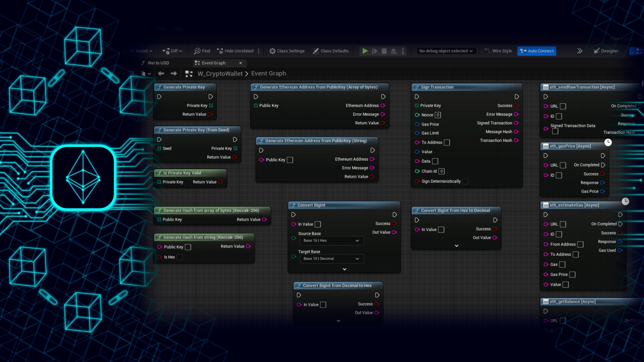Viewport: 644px width, 362px height.
Task: Click the Class Defaults icon
Action: 316,51
